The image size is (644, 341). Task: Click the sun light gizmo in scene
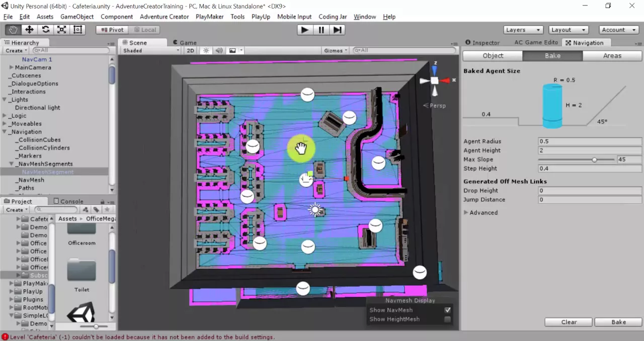tap(315, 210)
